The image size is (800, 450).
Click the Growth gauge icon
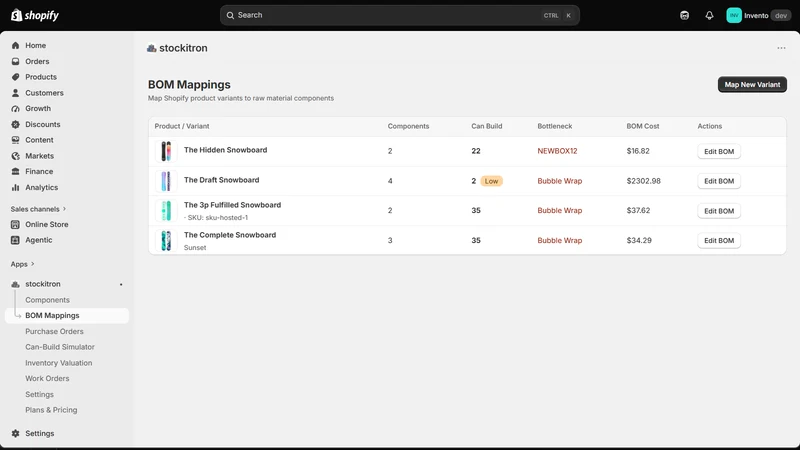pos(15,109)
